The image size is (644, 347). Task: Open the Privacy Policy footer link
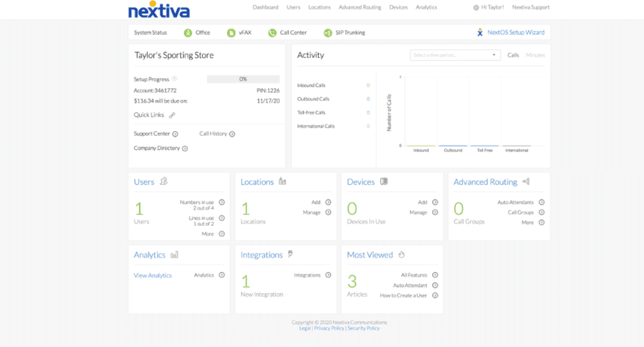(x=329, y=328)
